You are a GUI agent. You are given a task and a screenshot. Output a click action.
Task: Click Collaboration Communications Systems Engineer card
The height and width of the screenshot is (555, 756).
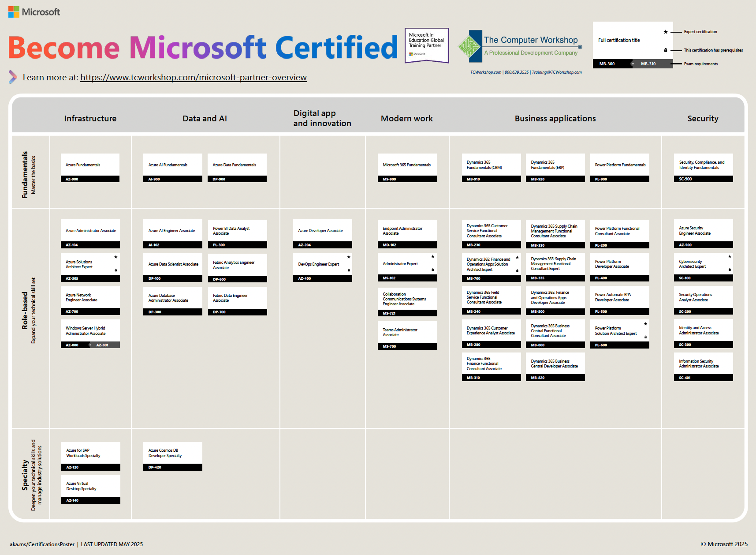[407, 302]
